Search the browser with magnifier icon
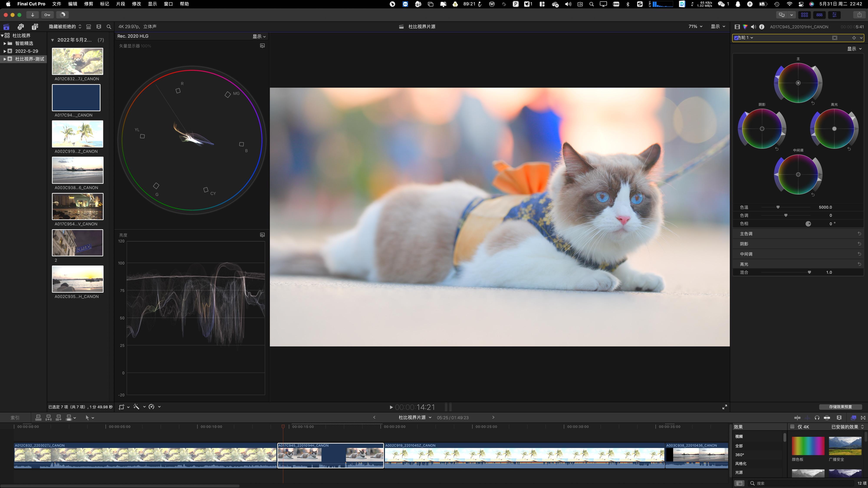Screen dimensions: 868x488 click(108, 27)
